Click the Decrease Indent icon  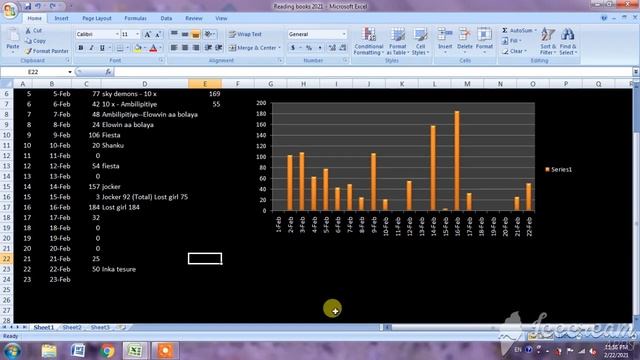pyautogui.click(x=208, y=48)
